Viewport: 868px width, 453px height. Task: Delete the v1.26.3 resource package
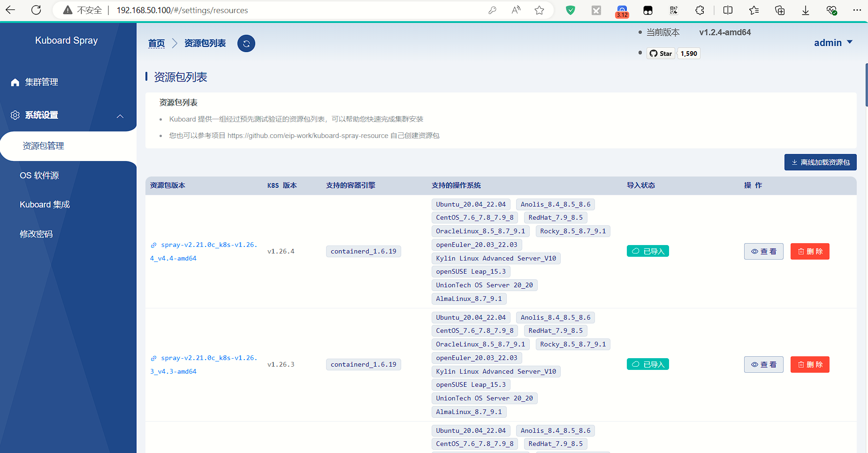click(809, 365)
